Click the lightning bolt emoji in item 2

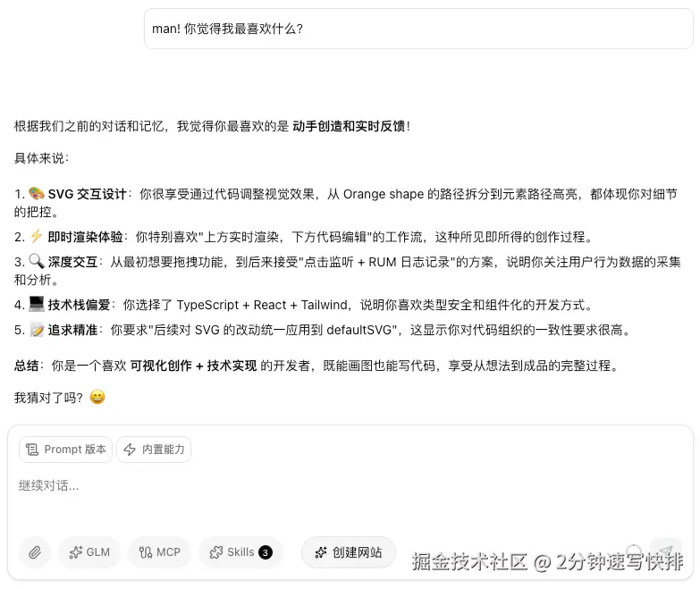(36, 236)
